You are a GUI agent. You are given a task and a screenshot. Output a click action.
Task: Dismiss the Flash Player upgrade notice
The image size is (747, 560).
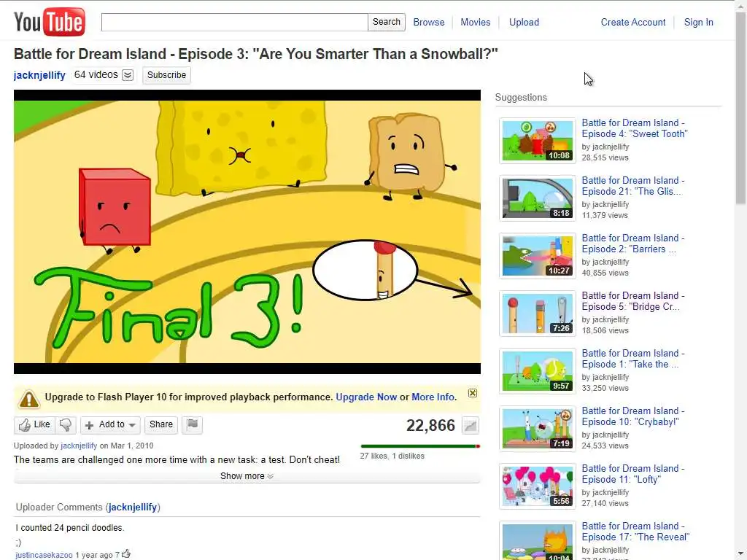tap(472, 393)
